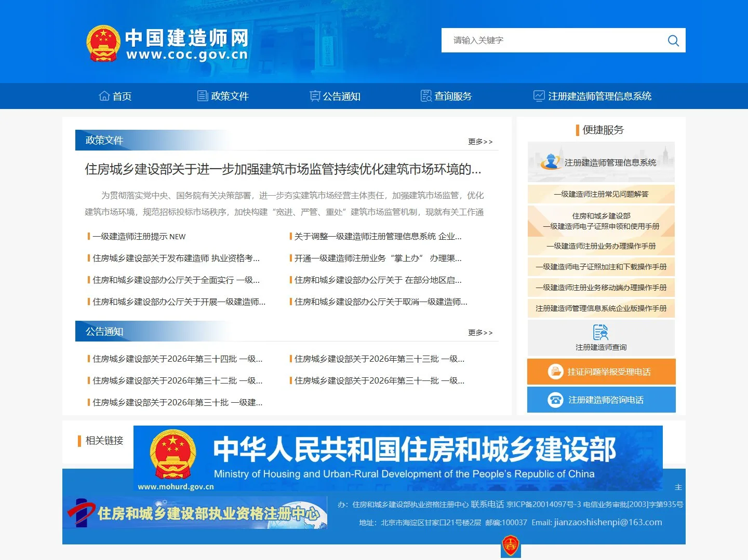Click the query icon beside 查询服务
The image size is (748, 560).
(426, 96)
